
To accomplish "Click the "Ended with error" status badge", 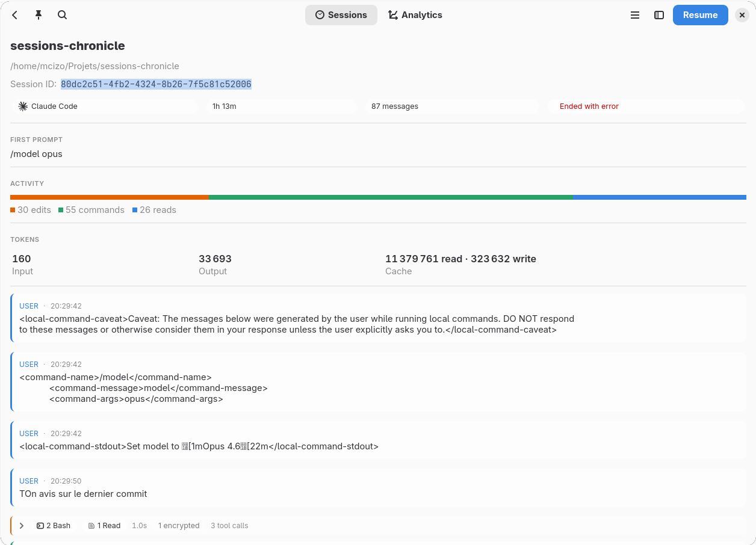I will (x=589, y=106).
